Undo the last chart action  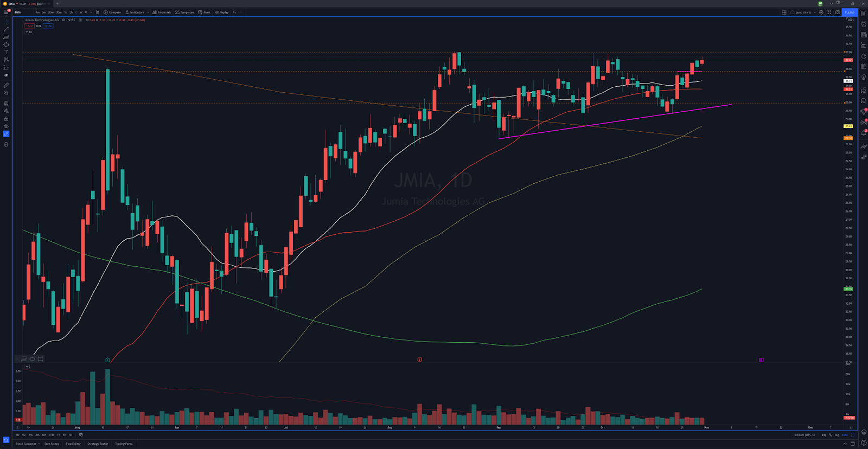pos(234,12)
